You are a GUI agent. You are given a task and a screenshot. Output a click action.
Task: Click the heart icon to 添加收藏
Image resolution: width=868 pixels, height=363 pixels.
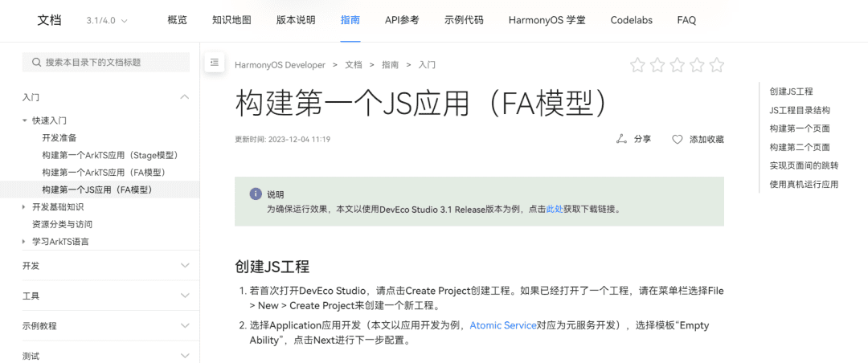[677, 139]
